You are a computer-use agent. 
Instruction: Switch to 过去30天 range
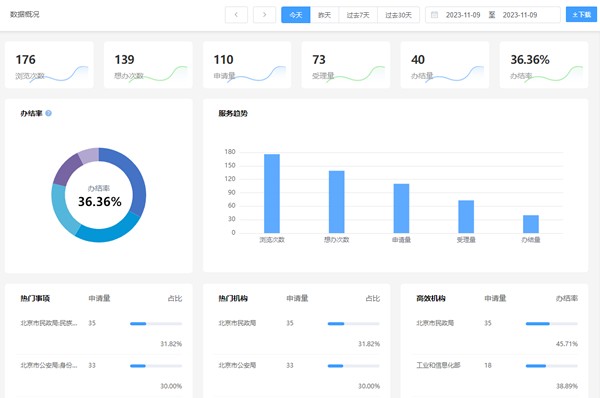pos(398,15)
